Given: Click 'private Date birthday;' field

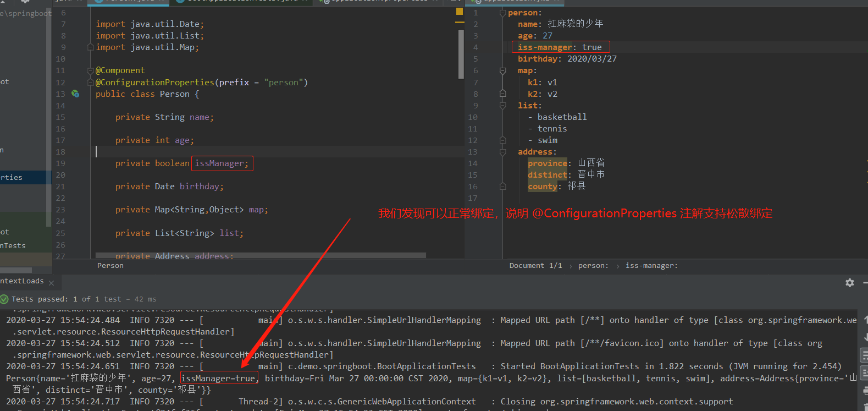Looking at the screenshot, I should pyautogui.click(x=169, y=187).
